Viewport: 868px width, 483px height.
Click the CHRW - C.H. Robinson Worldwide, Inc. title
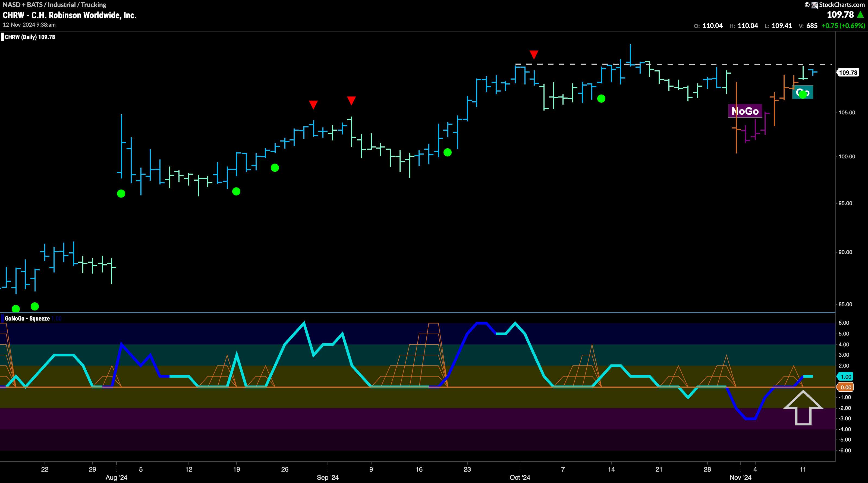[x=70, y=15]
